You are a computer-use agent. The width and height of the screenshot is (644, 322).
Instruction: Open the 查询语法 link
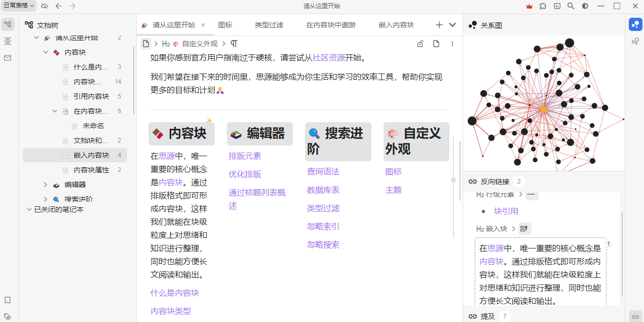coord(323,172)
